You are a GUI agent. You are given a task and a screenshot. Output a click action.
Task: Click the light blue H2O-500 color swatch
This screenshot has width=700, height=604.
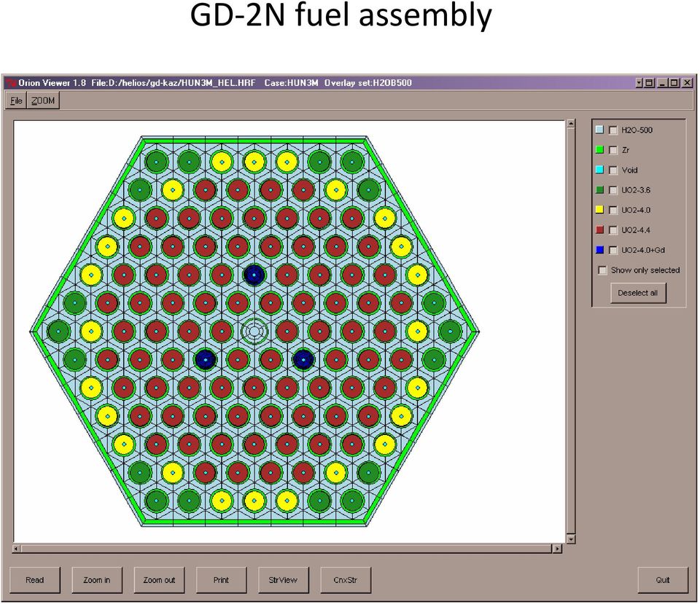tap(599, 130)
